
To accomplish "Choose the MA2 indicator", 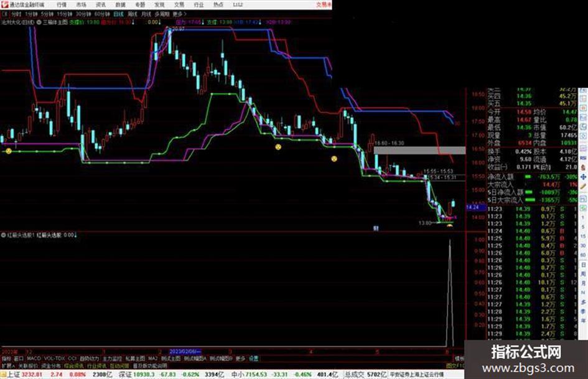I will click(152, 358).
